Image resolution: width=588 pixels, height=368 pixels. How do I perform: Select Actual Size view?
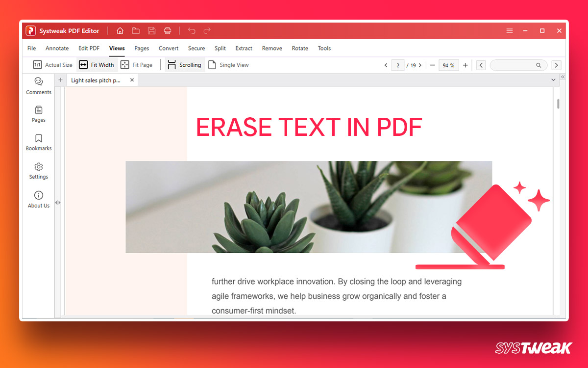click(52, 64)
